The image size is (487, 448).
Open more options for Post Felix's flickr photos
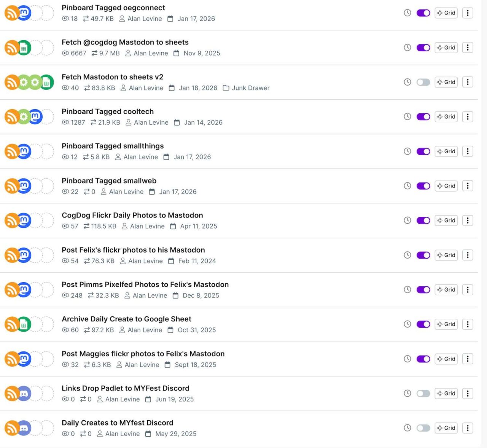pos(468,255)
